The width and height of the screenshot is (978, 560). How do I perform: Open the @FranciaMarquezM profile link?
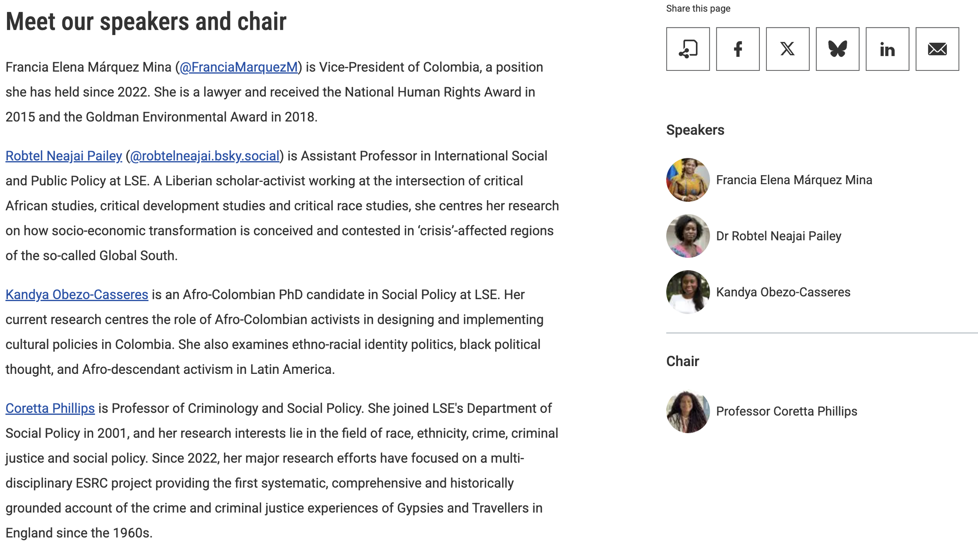click(x=239, y=67)
